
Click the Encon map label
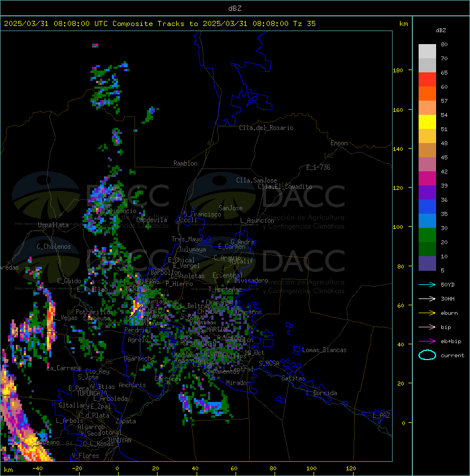coord(339,143)
